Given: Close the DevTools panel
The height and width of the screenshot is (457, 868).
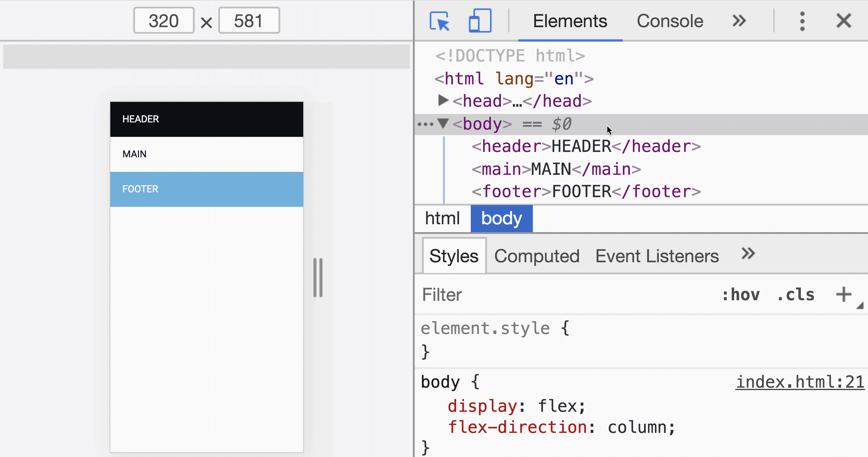Looking at the screenshot, I should tap(843, 21).
